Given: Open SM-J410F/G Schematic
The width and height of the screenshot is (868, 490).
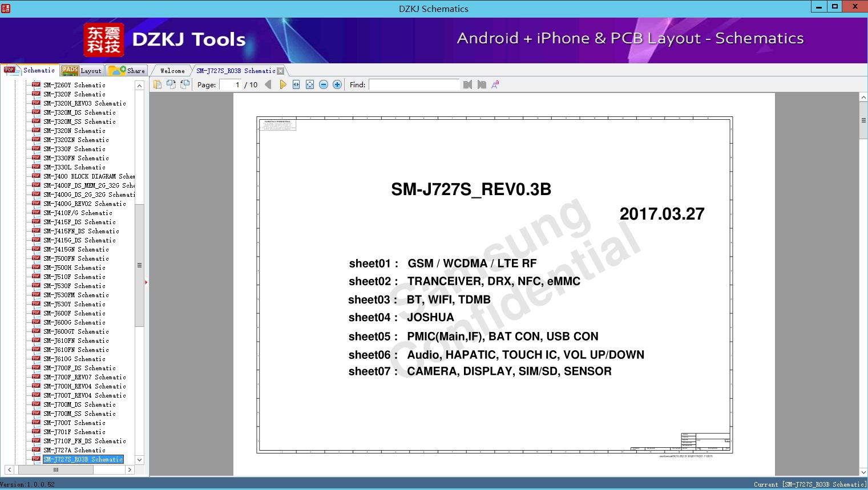Looking at the screenshot, I should coord(78,213).
